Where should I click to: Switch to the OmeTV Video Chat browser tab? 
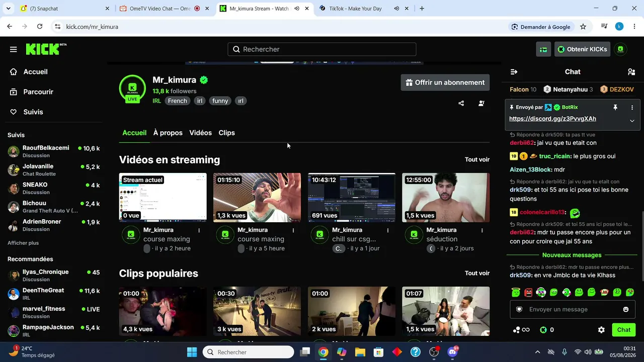tap(165, 9)
